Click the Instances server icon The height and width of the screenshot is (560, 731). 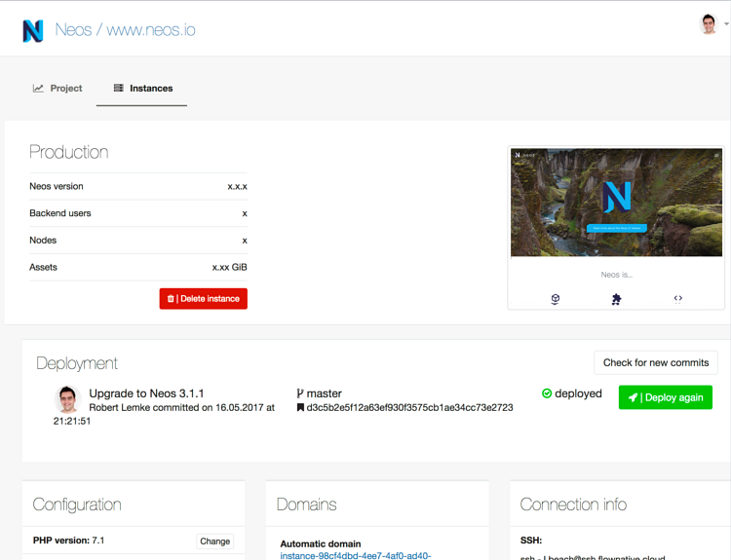click(119, 88)
